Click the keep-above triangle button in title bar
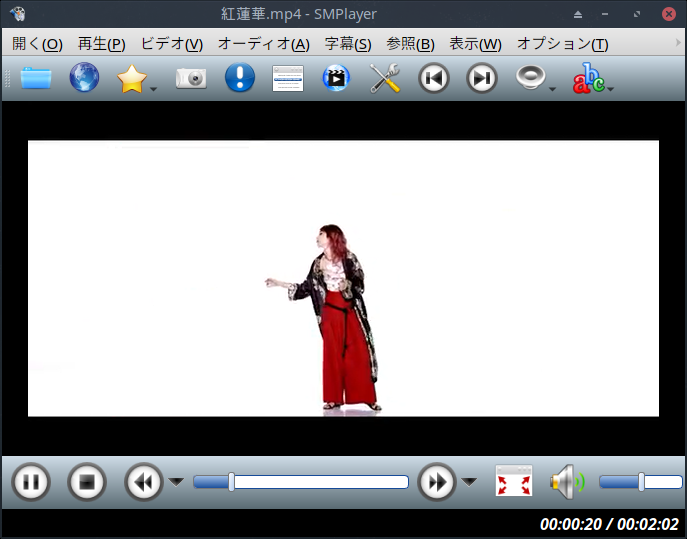687x539 pixels. (x=578, y=14)
